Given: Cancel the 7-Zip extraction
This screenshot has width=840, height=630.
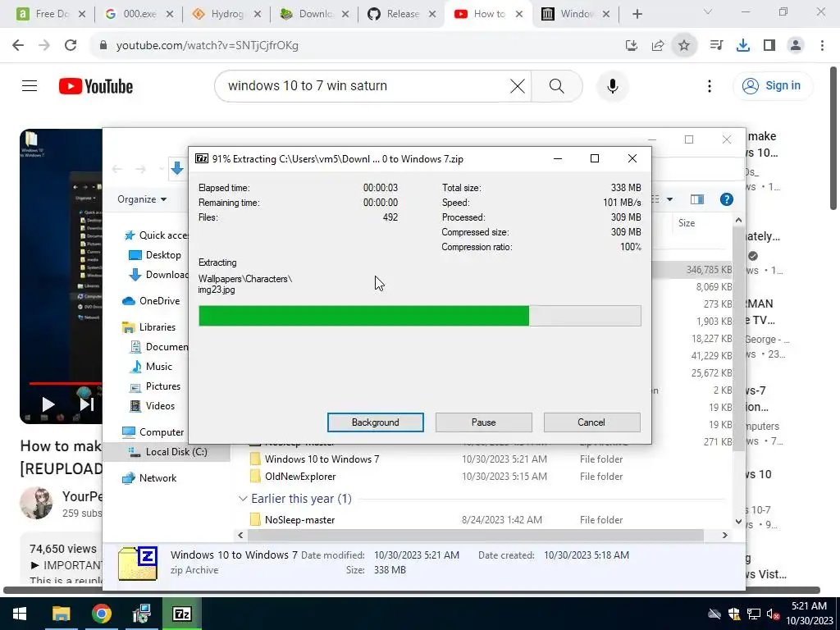Looking at the screenshot, I should click(x=591, y=422).
